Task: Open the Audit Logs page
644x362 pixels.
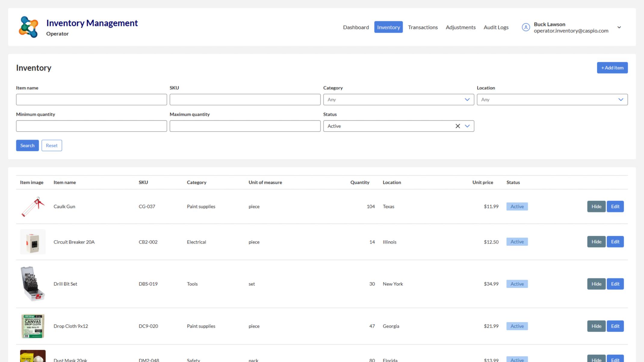Action: coord(496,27)
